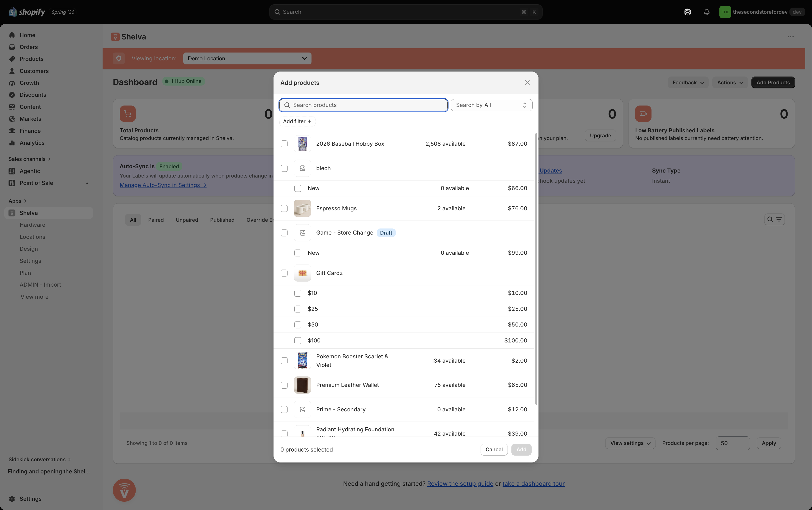The image size is (812, 510).
Task: Click the Point of Sale icon
Action: coord(12,183)
